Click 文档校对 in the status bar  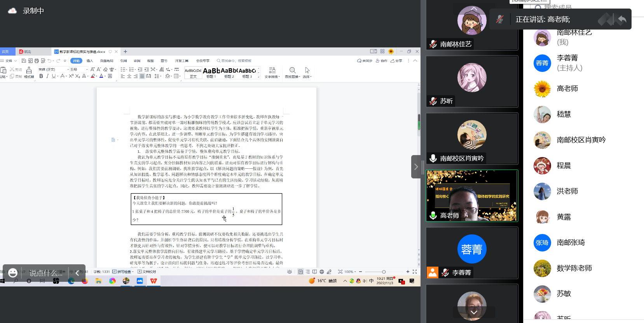point(147,272)
